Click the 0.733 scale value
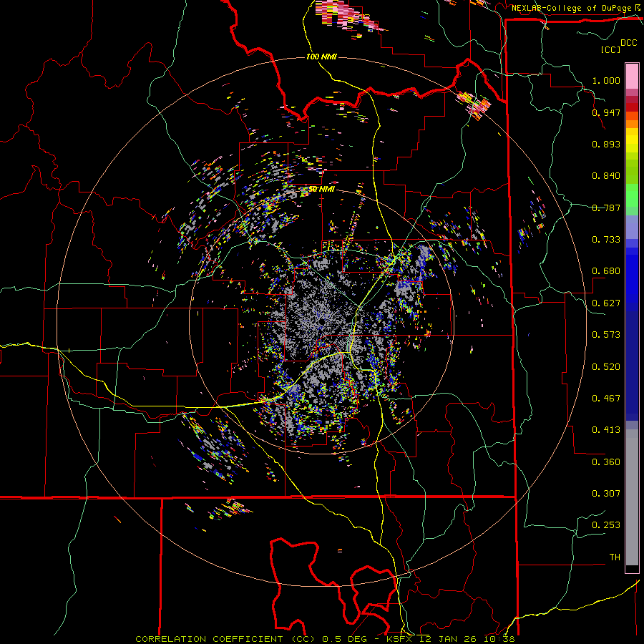This screenshot has width=644, height=644. pyautogui.click(x=606, y=240)
